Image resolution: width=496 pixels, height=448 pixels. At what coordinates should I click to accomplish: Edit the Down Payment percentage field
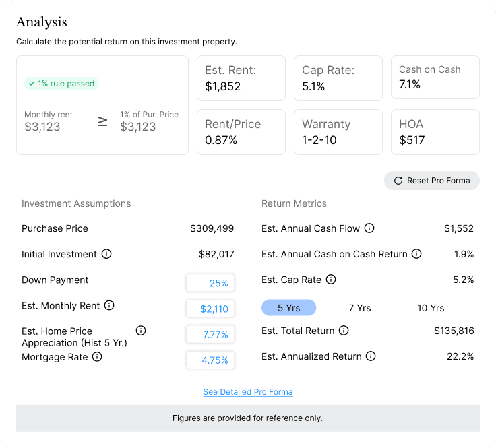[x=210, y=283]
